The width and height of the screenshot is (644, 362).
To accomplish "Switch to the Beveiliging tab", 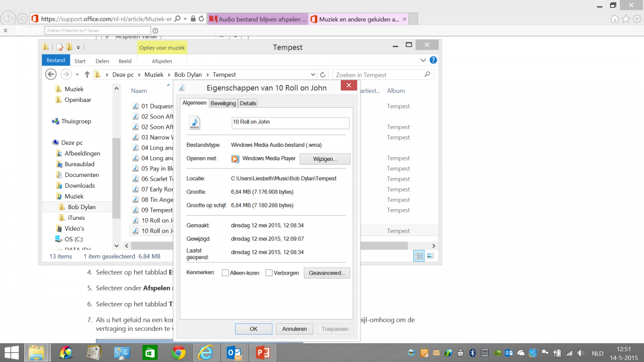I will point(223,103).
